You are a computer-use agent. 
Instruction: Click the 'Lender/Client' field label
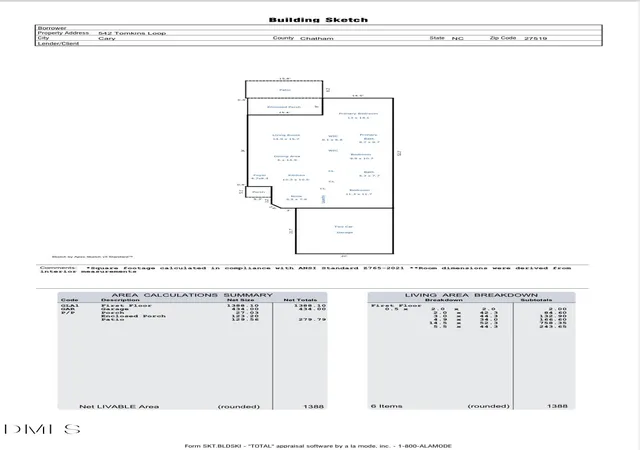tap(58, 43)
